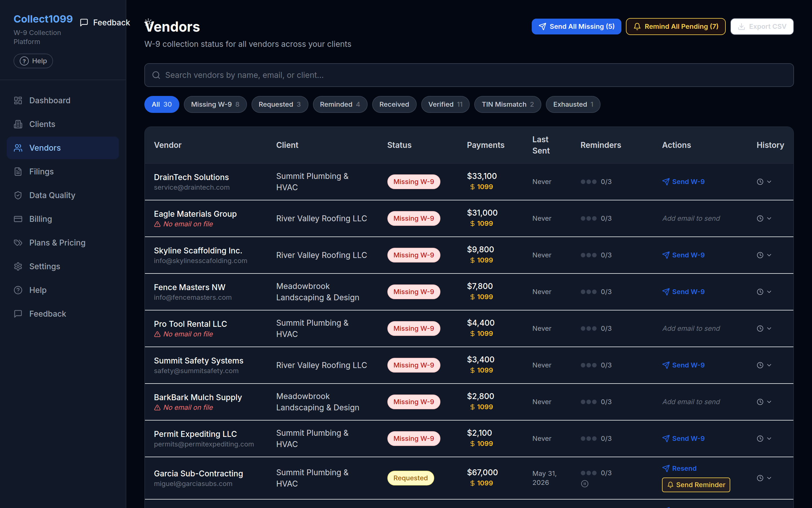Send all 5 missing W-9 requests
812x508 pixels.
[577, 27]
